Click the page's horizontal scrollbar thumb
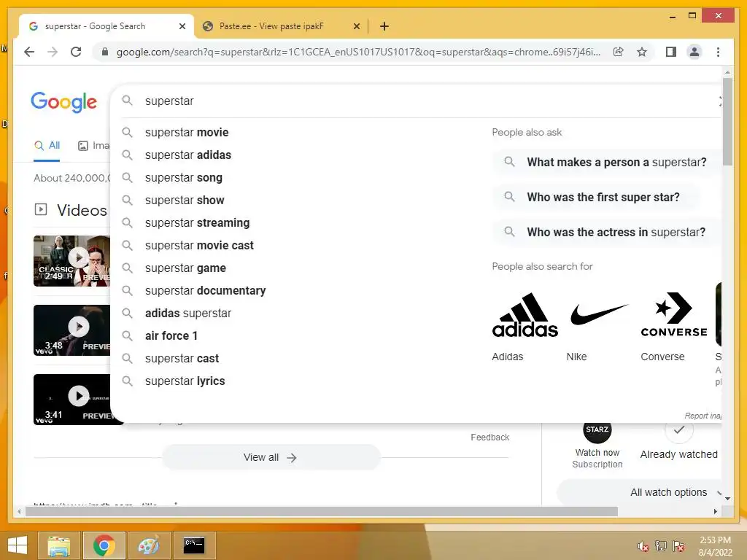The image size is (747, 560). (321, 511)
